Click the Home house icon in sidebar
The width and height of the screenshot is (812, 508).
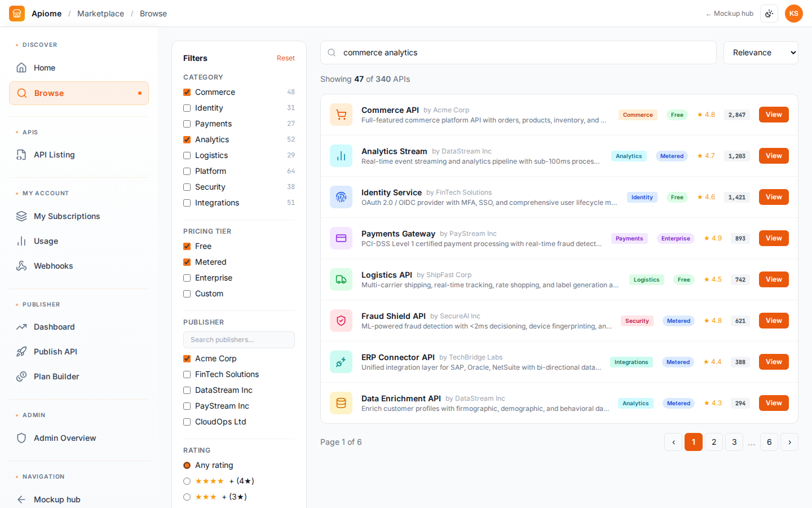[x=21, y=68]
